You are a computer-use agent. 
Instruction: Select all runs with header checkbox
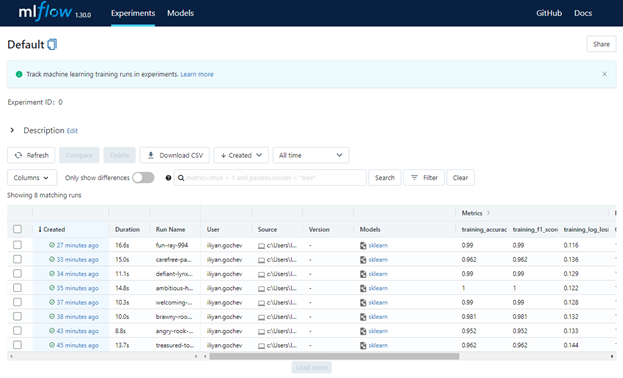tap(17, 229)
